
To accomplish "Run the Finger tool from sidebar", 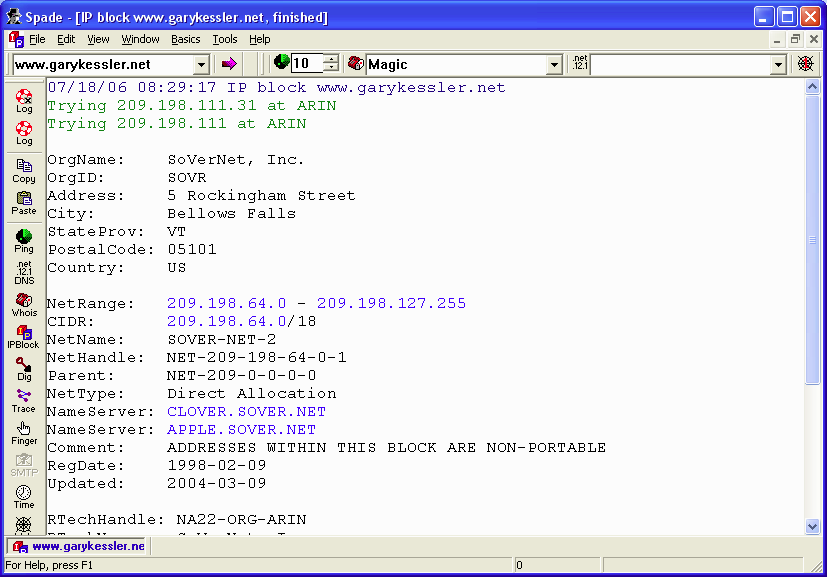I will (x=24, y=434).
